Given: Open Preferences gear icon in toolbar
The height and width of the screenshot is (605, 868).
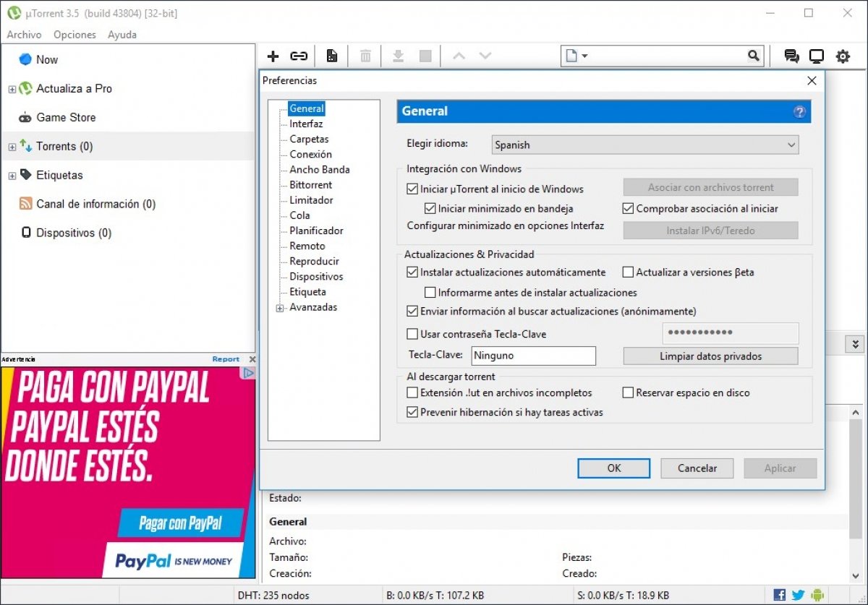Looking at the screenshot, I should coord(843,56).
